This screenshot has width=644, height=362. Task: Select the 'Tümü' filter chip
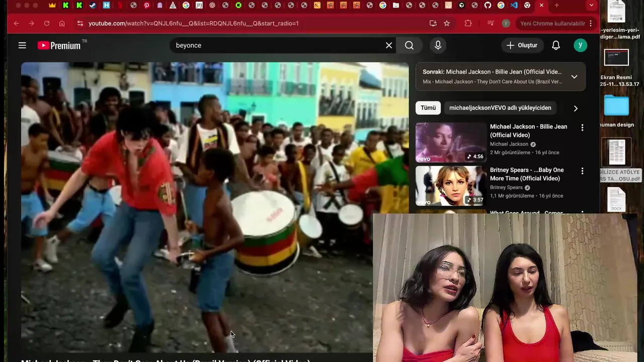[x=428, y=108]
